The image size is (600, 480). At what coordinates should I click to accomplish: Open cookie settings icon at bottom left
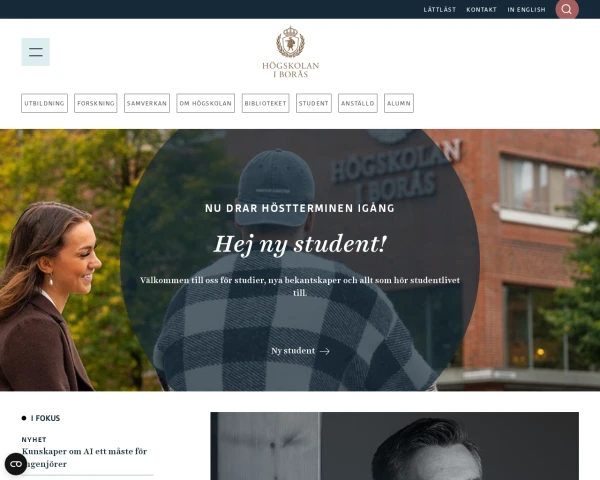coord(16,464)
